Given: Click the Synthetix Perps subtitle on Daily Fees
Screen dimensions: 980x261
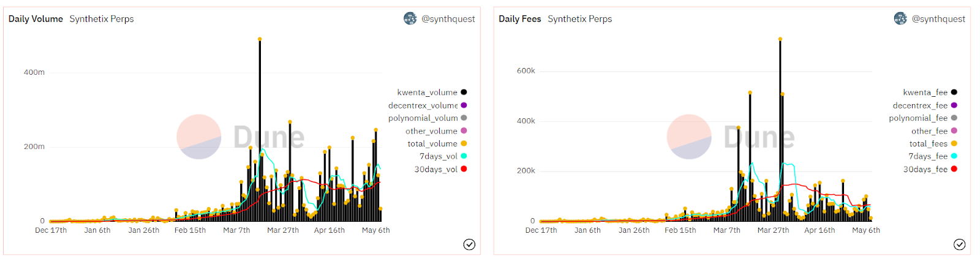Looking at the screenshot, I should pyautogui.click(x=580, y=19).
